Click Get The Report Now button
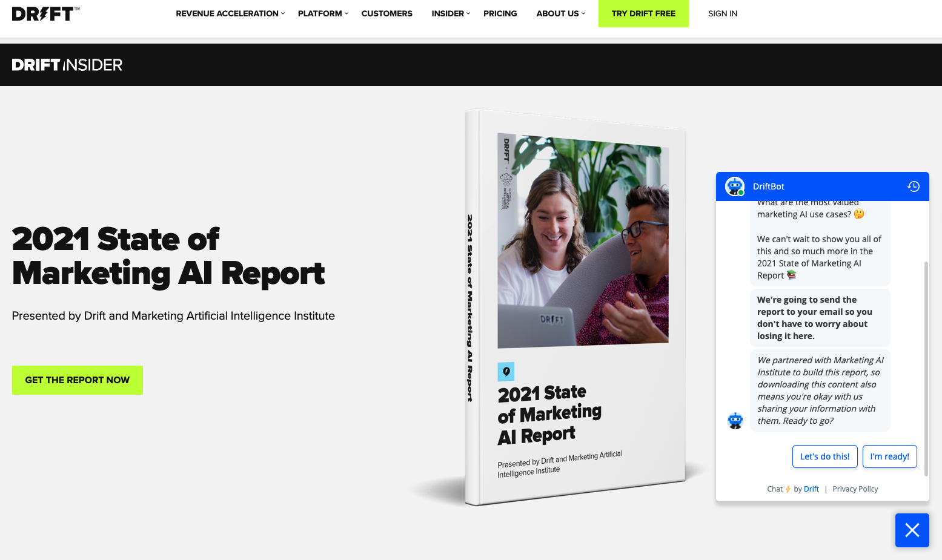Viewport: 942px width, 560px height. coord(78,380)
